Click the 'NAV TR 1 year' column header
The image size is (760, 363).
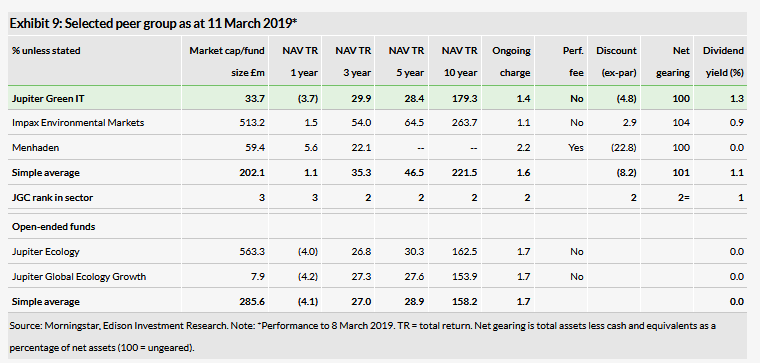click(300, 62)
